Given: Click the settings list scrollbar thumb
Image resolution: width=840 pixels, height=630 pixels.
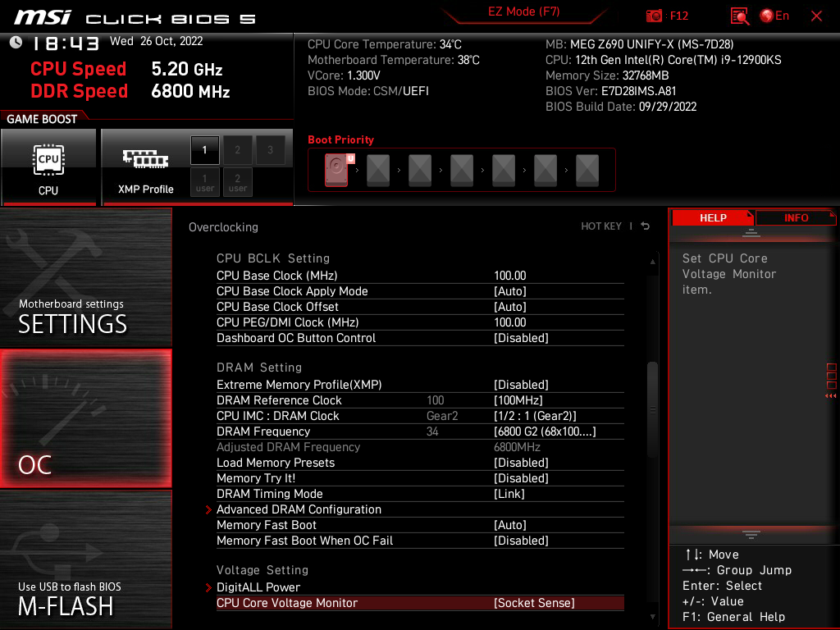Looking at the screenshot, I should pos(652,410).
